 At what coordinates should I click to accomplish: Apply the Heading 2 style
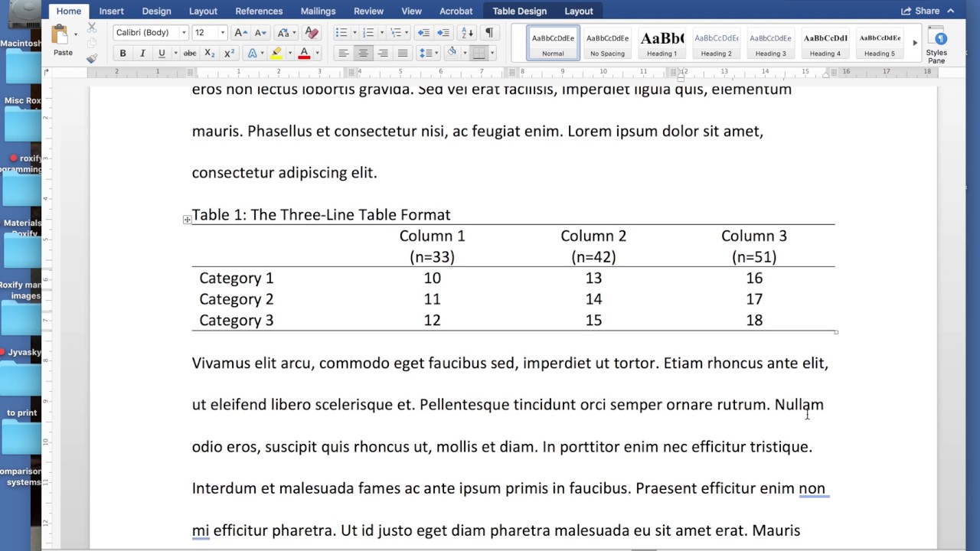[716, 43]
